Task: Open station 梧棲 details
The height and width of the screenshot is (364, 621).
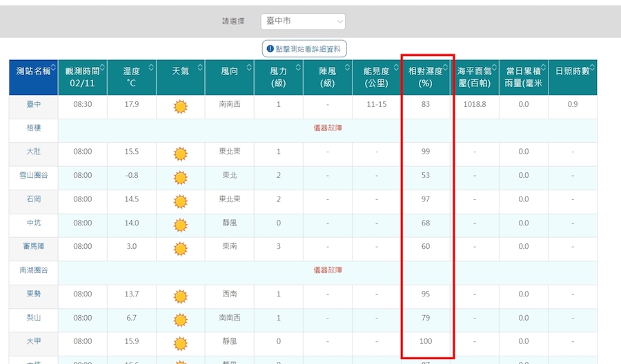Action: [x=34, y=128]
